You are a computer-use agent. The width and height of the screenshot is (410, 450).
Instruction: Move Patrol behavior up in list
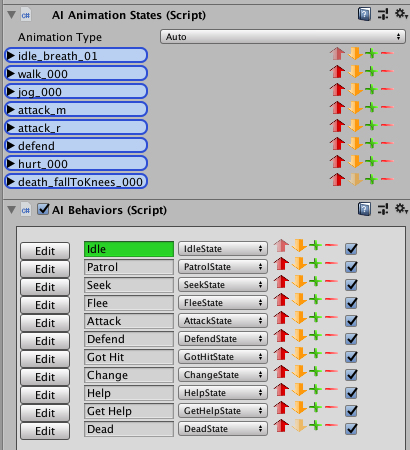click(281, 264)
